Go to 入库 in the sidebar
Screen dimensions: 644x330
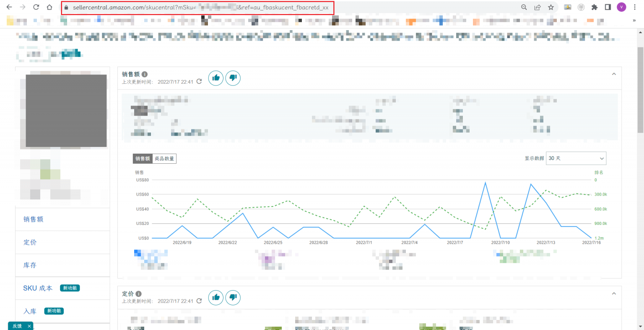[x=30, y=311]
